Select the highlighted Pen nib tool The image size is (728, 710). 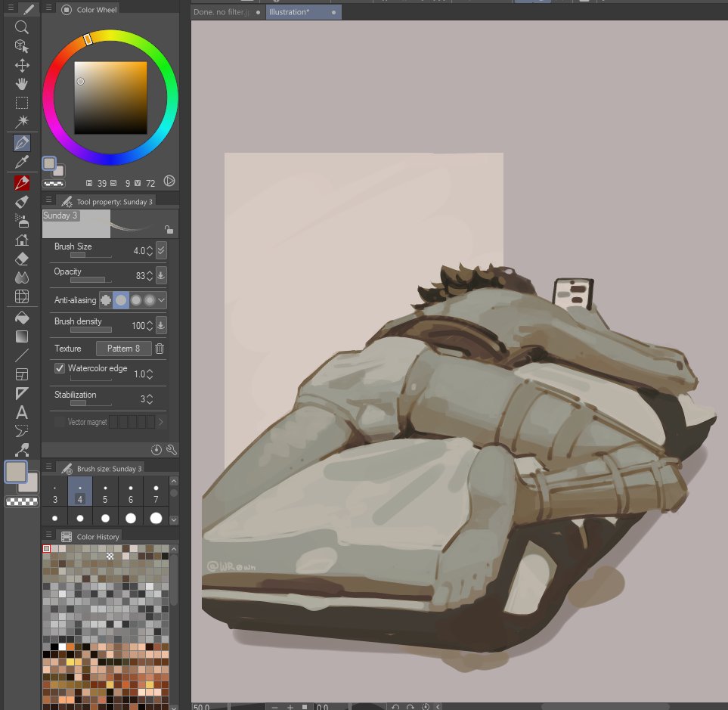coord(22,143)
